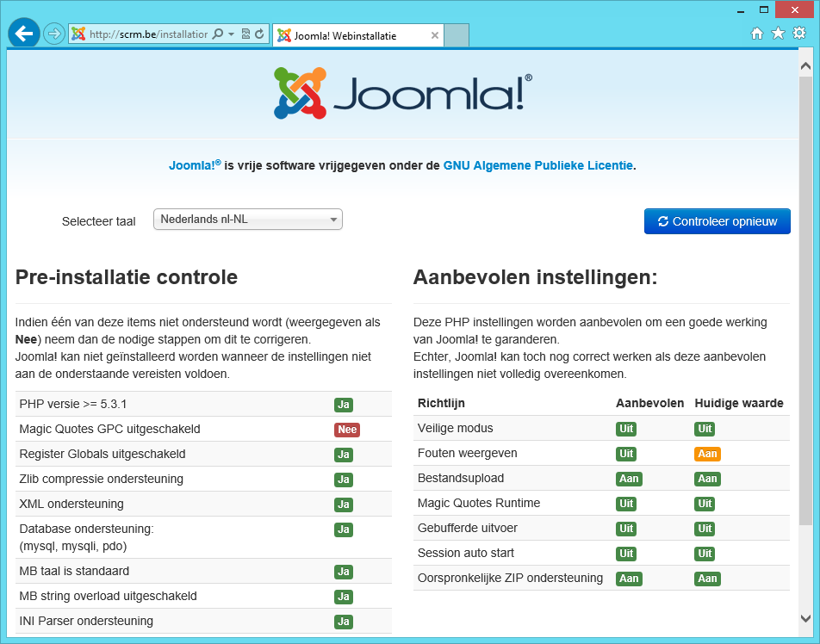The width and height of the screenshot is (820, 644).
Task: Expand the address bar autocomplete dropdown arrow
Action: [x=232, y=34]
